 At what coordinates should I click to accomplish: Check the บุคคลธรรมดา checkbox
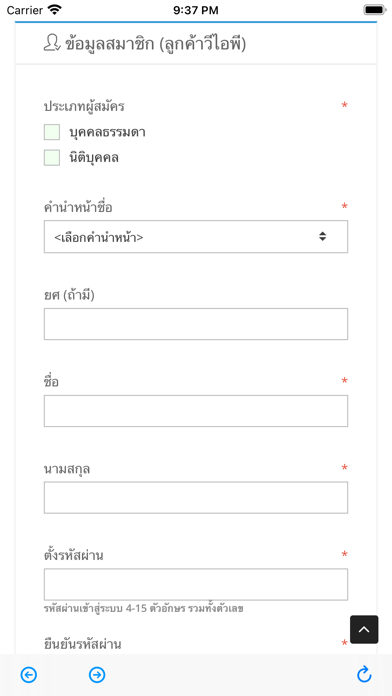[51, 132]
